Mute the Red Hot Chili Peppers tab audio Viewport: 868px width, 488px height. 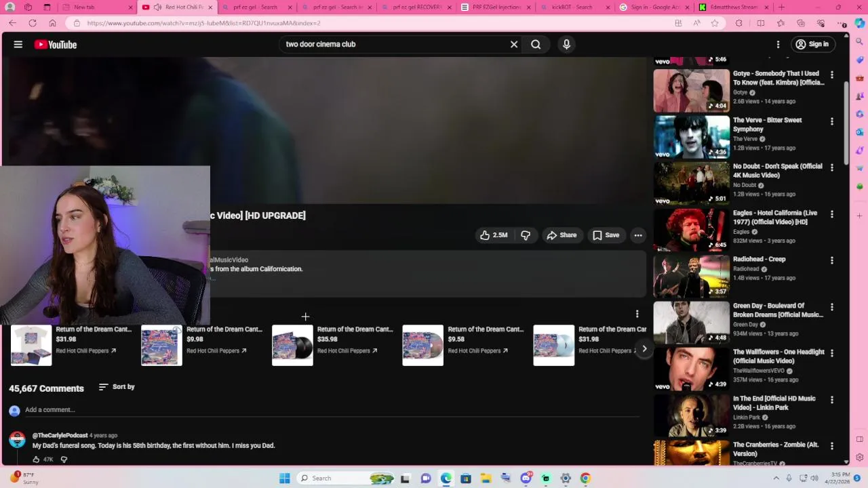pyautogui.click(x=157, y=7)
